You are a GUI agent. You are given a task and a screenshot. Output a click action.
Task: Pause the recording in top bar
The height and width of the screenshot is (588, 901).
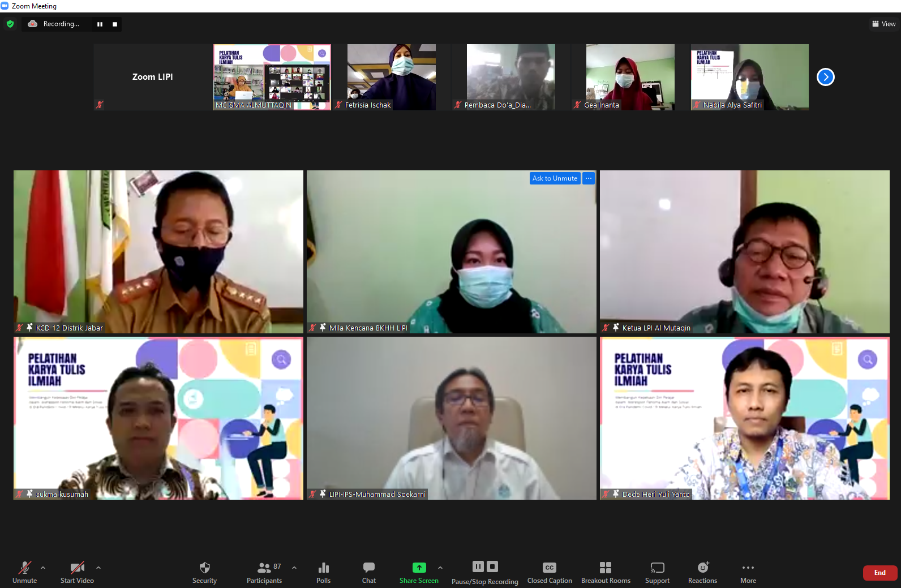click(x=100, y=24)
